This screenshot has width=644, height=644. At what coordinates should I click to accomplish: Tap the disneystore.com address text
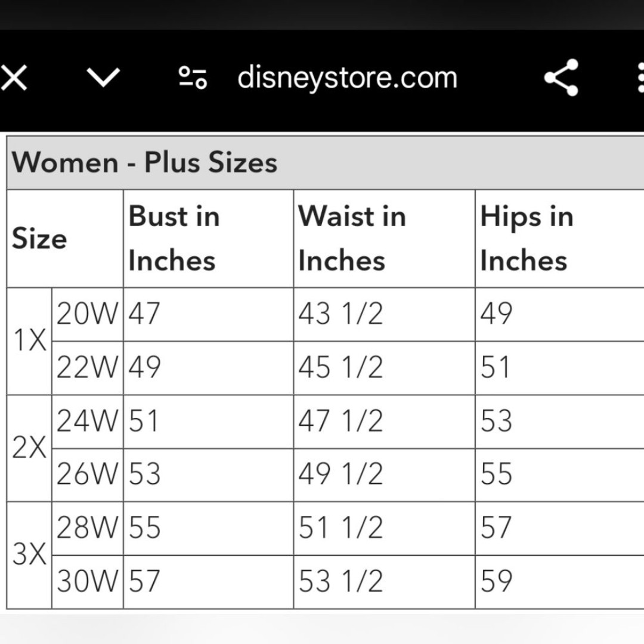pos(348,78)
